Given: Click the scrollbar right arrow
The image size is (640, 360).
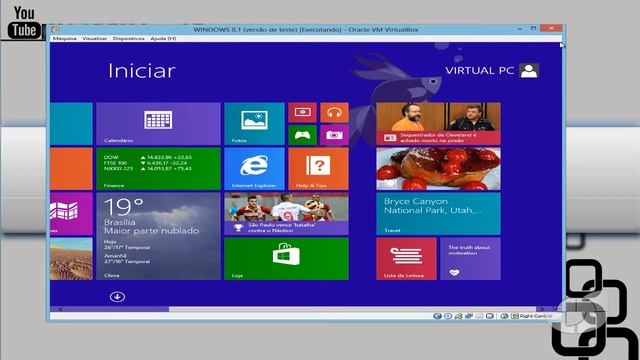Looking at the screenshot, I should 541,309.
